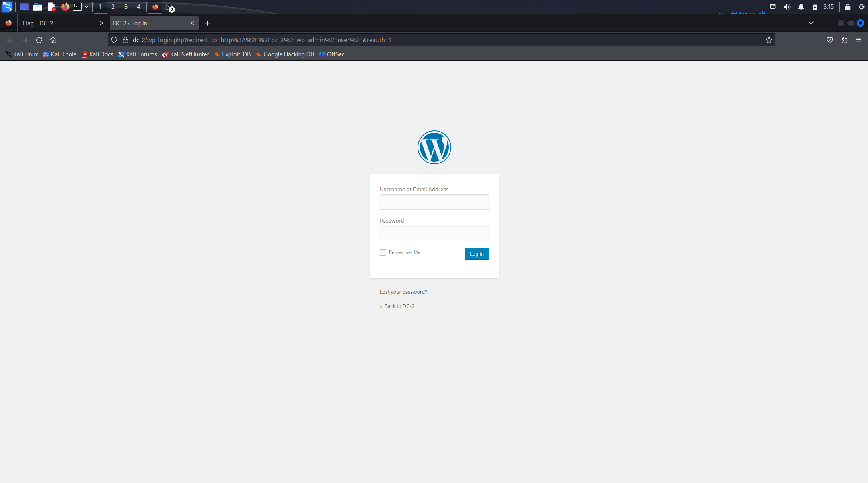The height and width of the screenshot is (483, 868).
Task: Follow the Back to DC-2 link
Action: point(397,306)
